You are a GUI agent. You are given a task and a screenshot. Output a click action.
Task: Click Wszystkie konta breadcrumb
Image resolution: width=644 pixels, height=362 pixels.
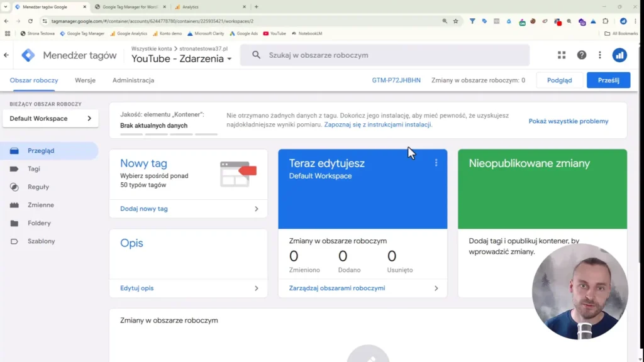coord(152,48)
